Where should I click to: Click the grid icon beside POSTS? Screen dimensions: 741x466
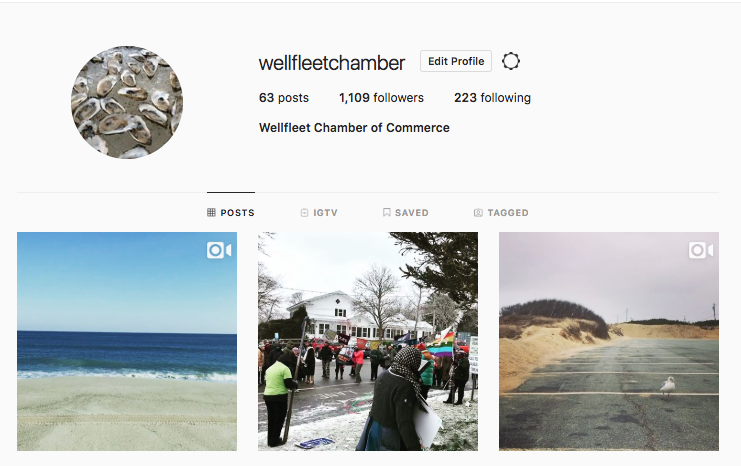pyautogui.click(x=211, y=213)
